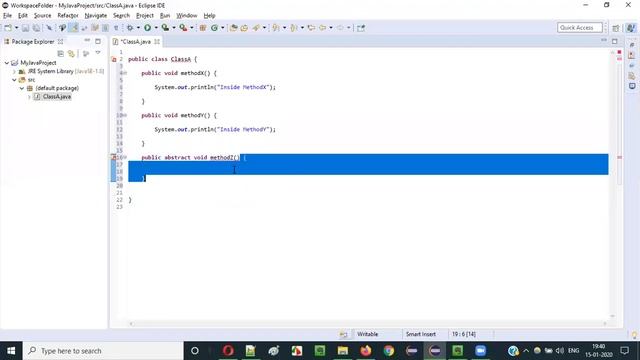Screen dimensions: 640x360
Task: Click the Open Perspective icon
Action: pyautogui.click(x=616, y=28)
